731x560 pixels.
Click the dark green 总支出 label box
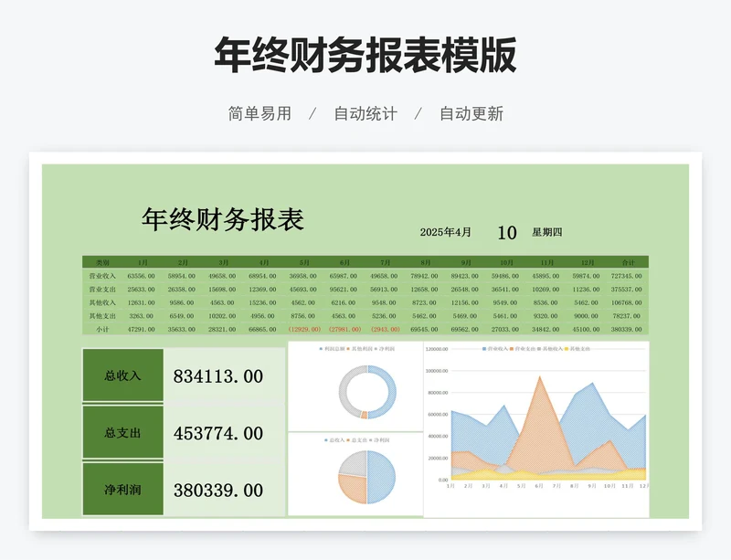tap(123, 433)
